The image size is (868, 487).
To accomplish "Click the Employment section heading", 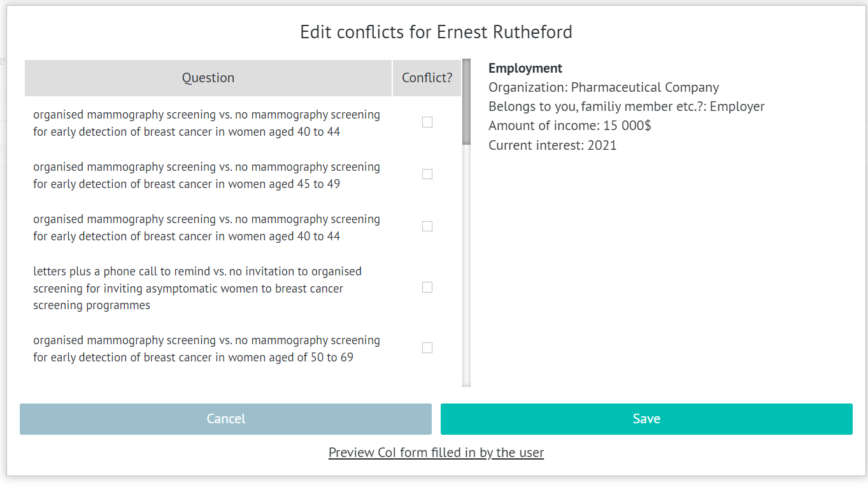I will point(525,68).
